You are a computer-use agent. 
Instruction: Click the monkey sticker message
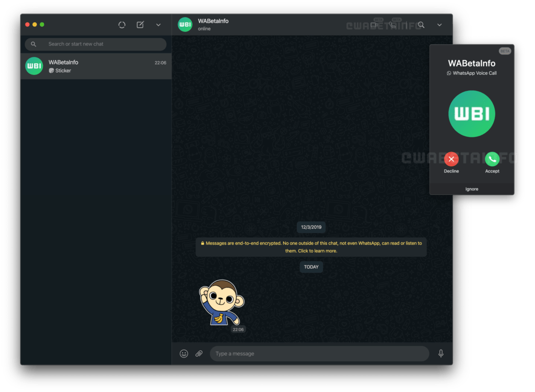[x=221, y=303]
